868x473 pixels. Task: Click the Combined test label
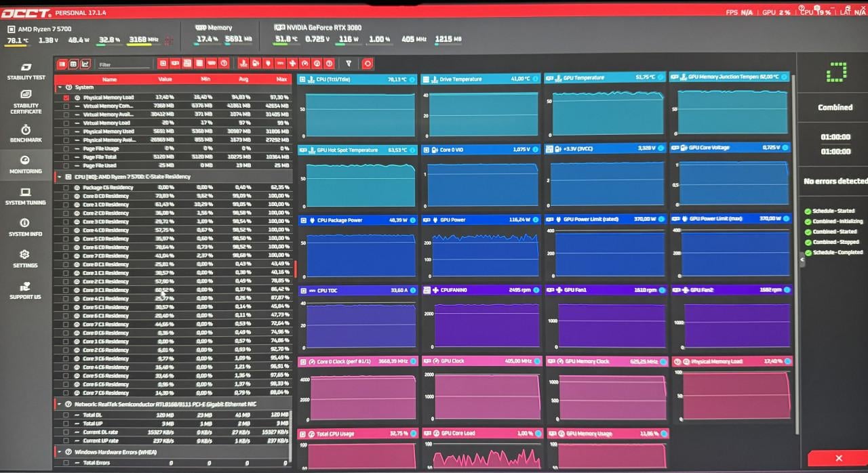coord(835,107)
